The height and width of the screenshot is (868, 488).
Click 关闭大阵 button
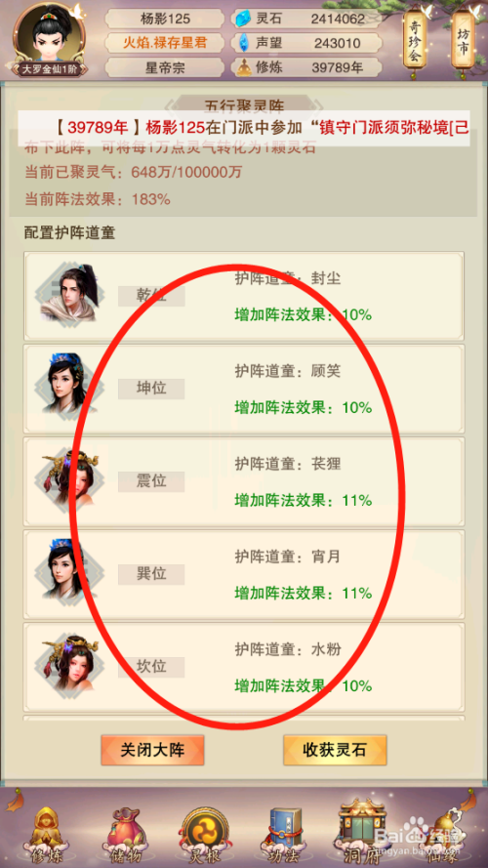(152, 750)
